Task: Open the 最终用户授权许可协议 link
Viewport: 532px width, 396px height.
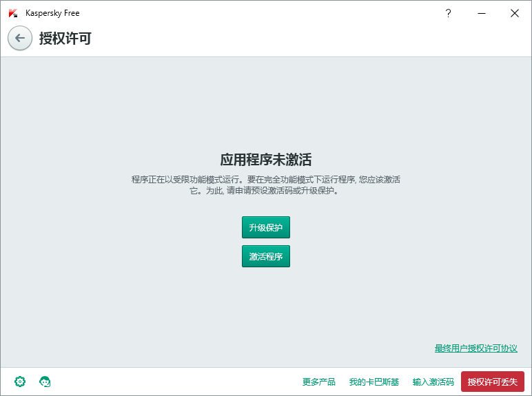Action: [x=475, y=348]
